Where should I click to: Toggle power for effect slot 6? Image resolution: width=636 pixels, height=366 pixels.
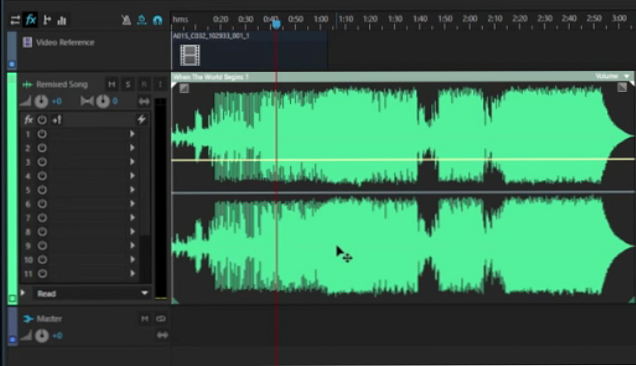click(42, 204)
